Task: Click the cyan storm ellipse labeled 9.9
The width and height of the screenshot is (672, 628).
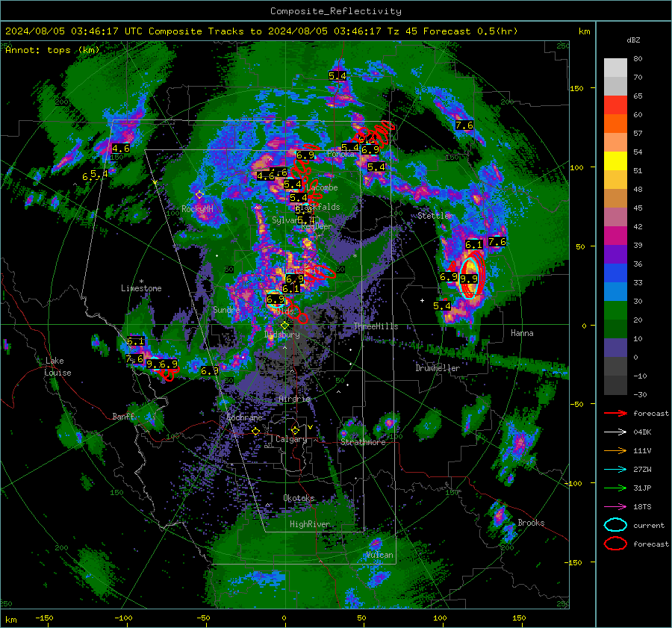Action: tap(470, 278)
